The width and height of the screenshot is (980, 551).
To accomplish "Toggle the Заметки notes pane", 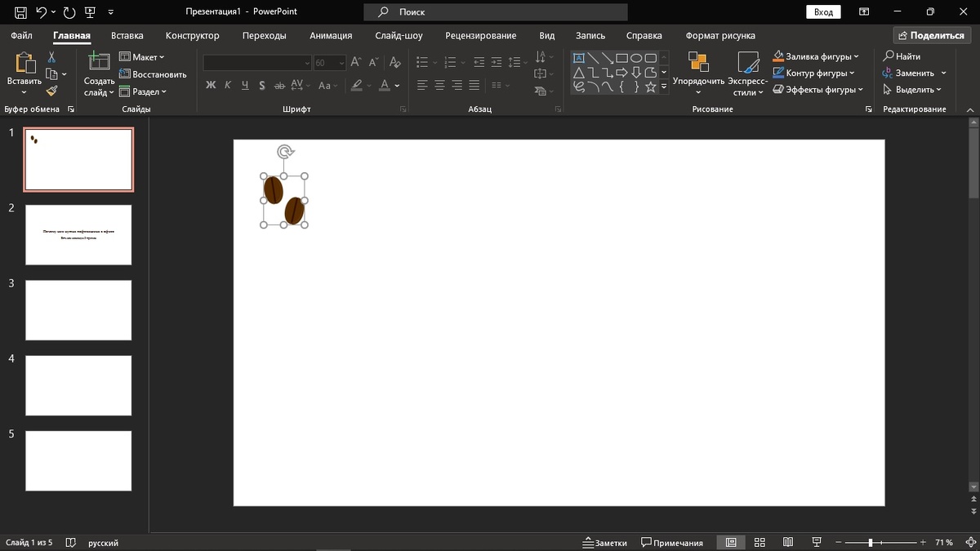I will click(604, 543).
